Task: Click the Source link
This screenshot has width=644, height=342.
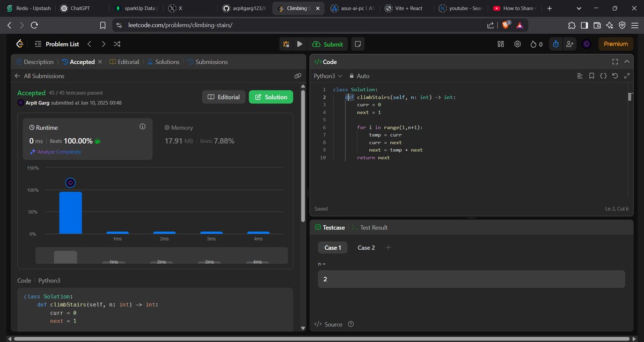Action: (328, 324)
